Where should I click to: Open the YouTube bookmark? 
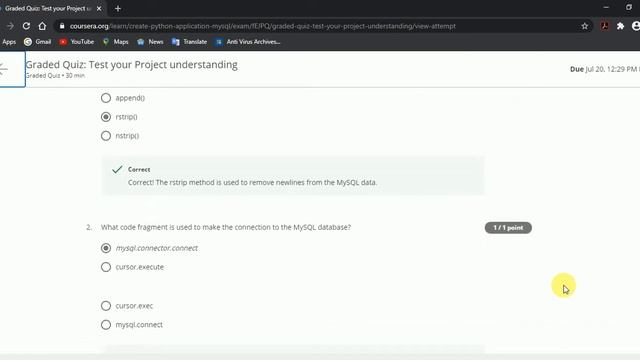click(x=77, y=42)
